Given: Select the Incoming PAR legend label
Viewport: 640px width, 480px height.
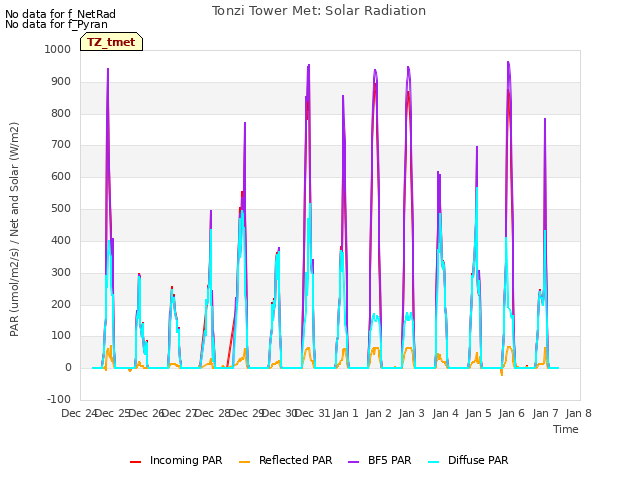Looking at the screenshot, I should tap(186, 460).
